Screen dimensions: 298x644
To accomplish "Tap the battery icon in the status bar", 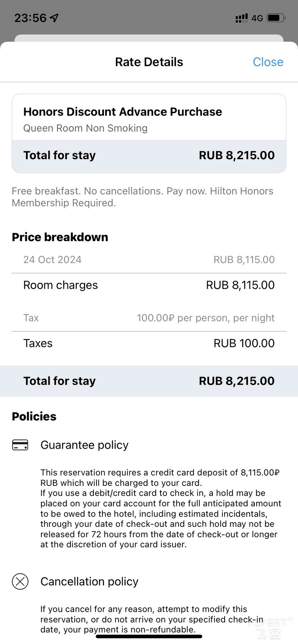I will 276,17.
